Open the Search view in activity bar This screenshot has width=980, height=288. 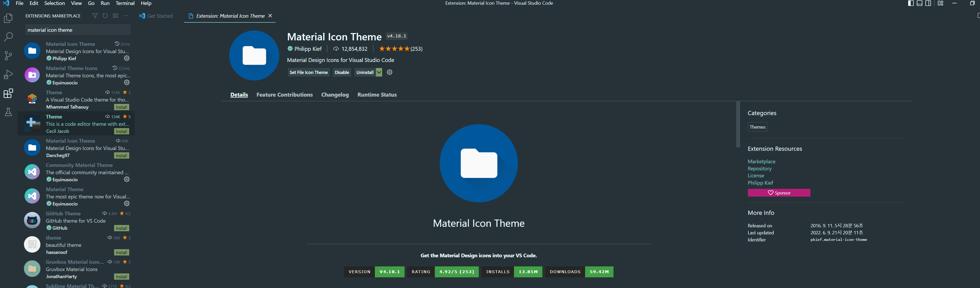point(8,37)
